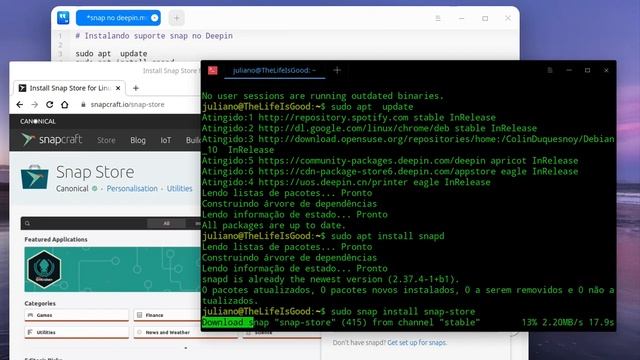Viewport: 640px width, 360px height.
Task: Close the Install Snap Store browser tab
Action: pyautogui.click(x=118, y=88)
